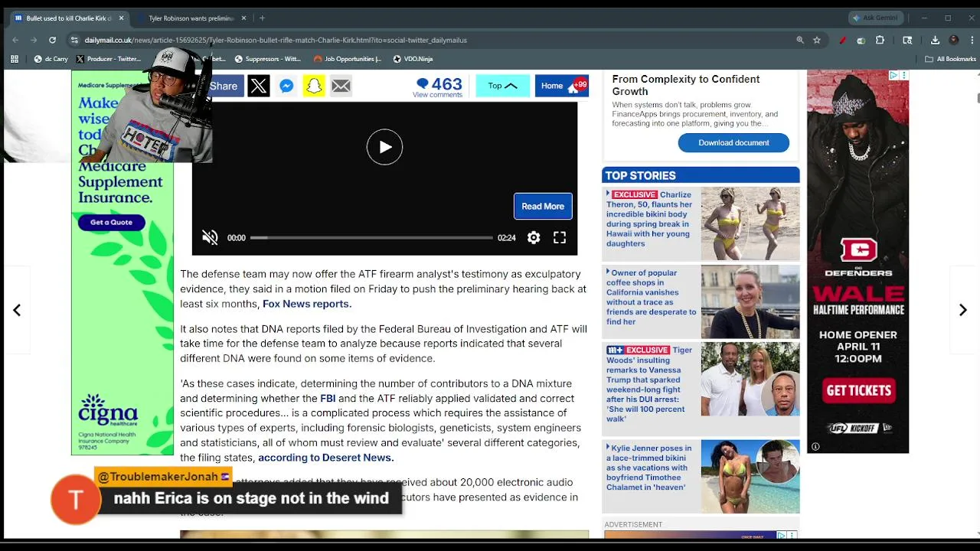Switch to 'Bullet used to kill Charlie Kirk' tab

point(67,18)
